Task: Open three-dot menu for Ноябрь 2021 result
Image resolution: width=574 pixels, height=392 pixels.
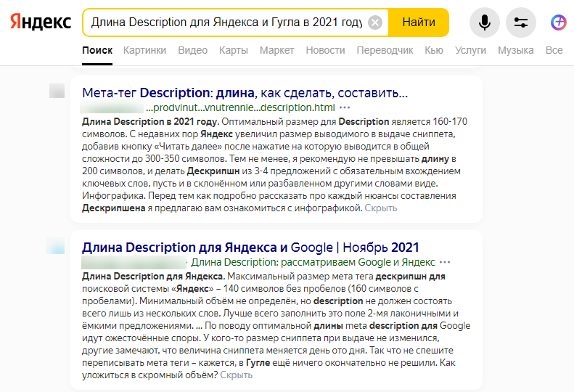Action: 445,262
